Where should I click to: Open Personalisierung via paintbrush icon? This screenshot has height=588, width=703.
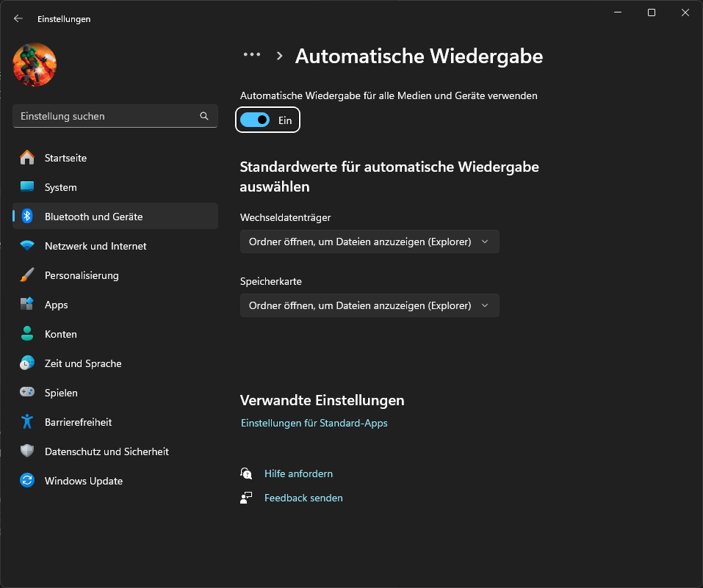coord(27,275)
